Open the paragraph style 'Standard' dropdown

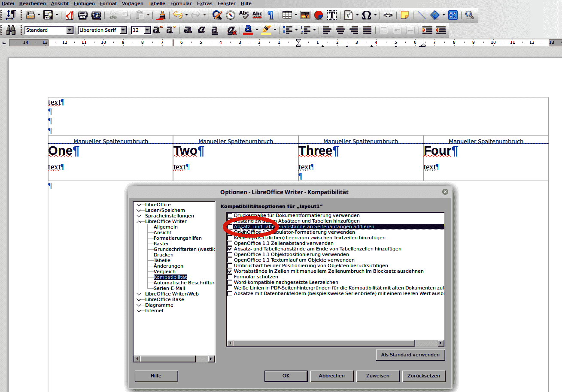(70, 30)
